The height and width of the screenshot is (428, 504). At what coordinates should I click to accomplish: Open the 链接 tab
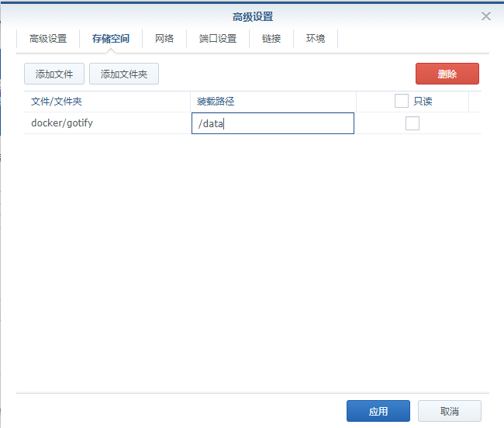271,39
